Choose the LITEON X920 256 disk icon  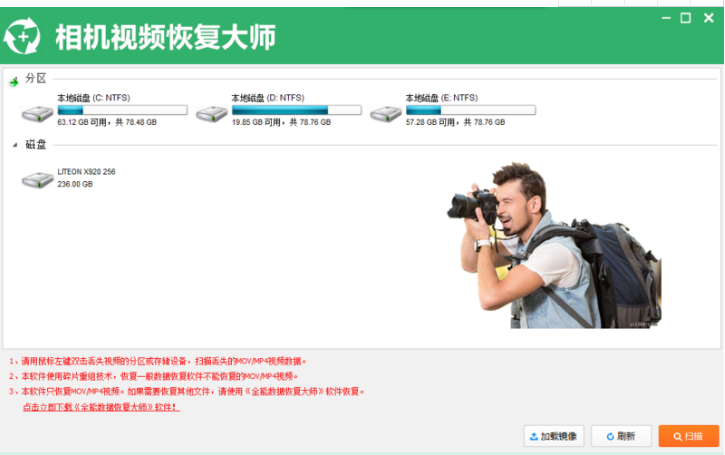click(37, 179)
